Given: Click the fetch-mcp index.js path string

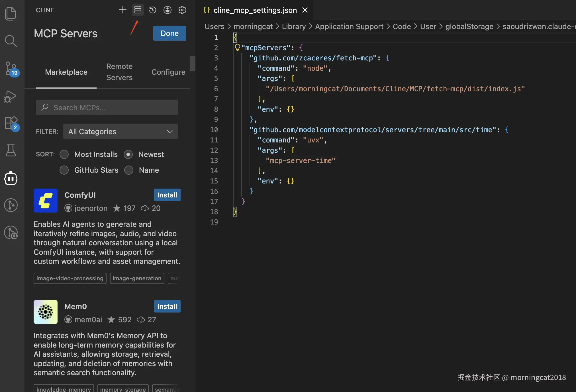Looking at the screenshot, I should coord(395,89).
